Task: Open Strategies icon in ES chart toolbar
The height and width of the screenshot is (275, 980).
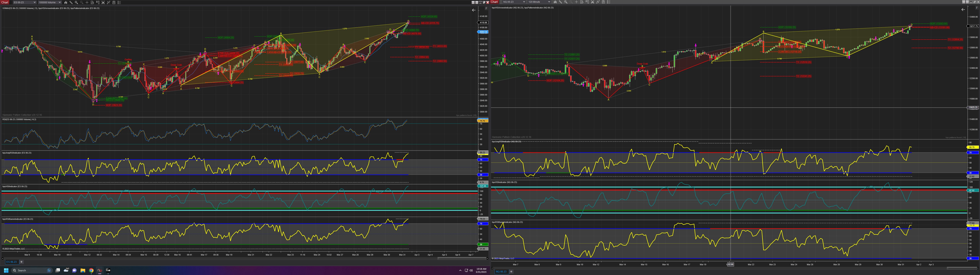Action: (x=114, y=2)
